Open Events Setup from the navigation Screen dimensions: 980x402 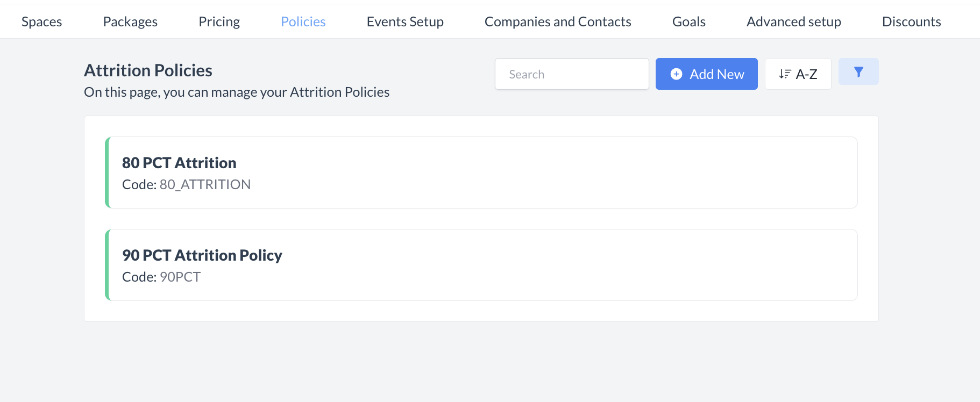point(405,21)
